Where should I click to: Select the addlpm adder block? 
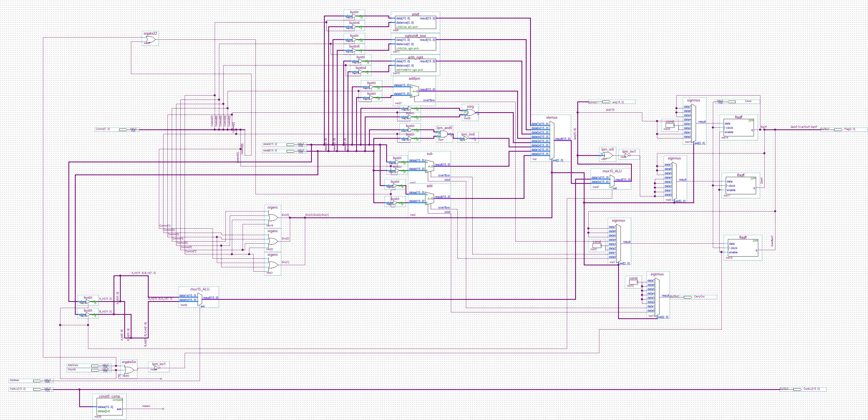click(x=414, y=91)
